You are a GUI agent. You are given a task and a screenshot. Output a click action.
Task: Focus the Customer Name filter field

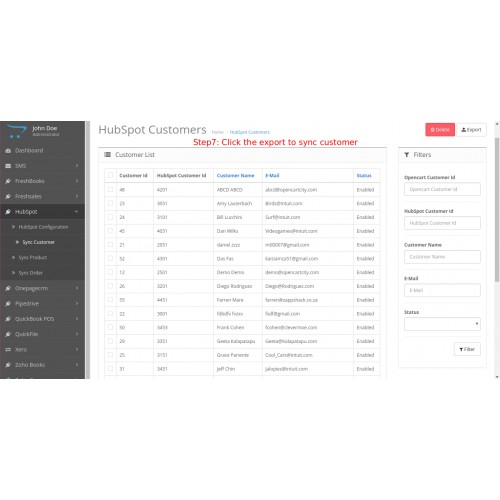[442, 257]
